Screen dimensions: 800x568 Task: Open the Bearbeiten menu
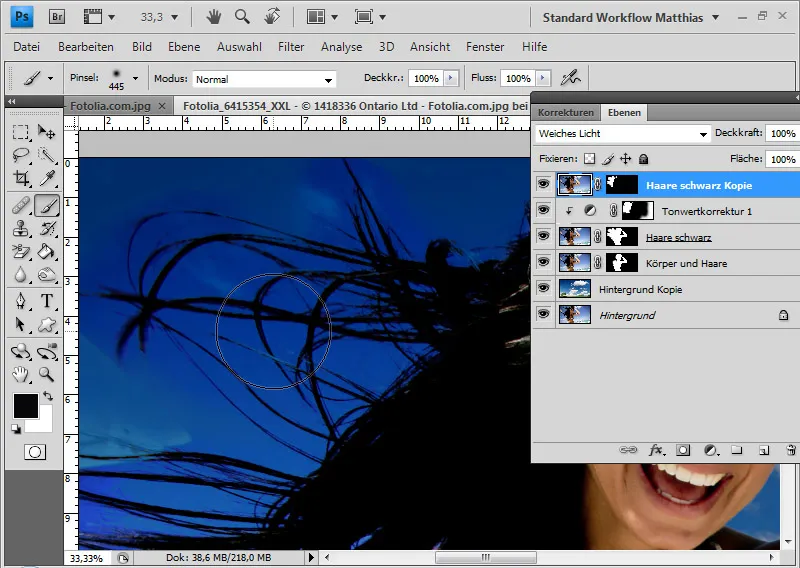tap(86, 47)
